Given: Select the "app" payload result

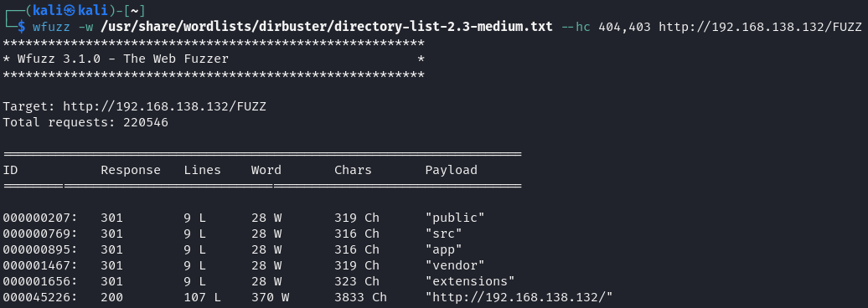Looking at the screenshot, I should point(443,249).
